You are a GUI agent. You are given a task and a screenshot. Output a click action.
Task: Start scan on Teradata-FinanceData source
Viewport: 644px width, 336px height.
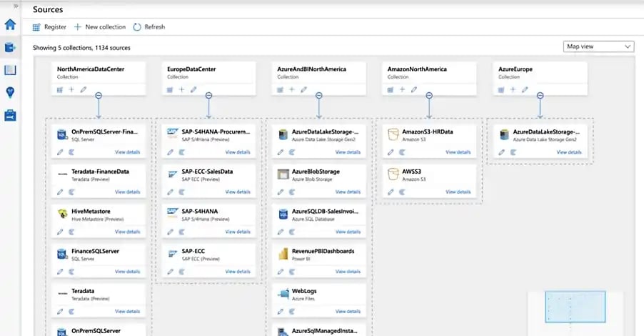[71, 192]
